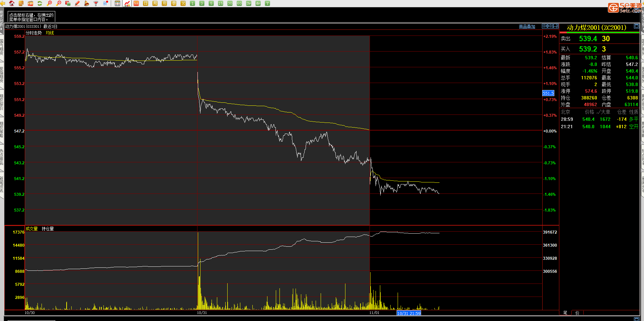The image size is (644, 321).
Task: Click the green refresh arrows icon
Action: [x=40, y=3]
